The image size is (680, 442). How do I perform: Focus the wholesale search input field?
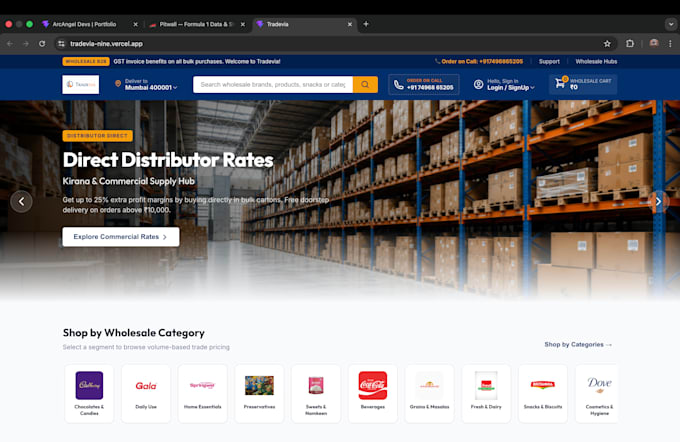pos(273,85)
